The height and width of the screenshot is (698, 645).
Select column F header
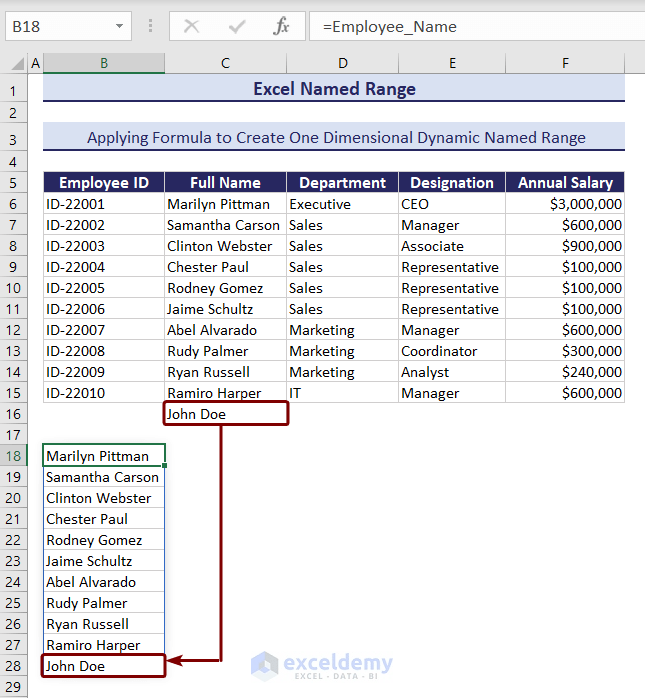[x=565, y=63]
